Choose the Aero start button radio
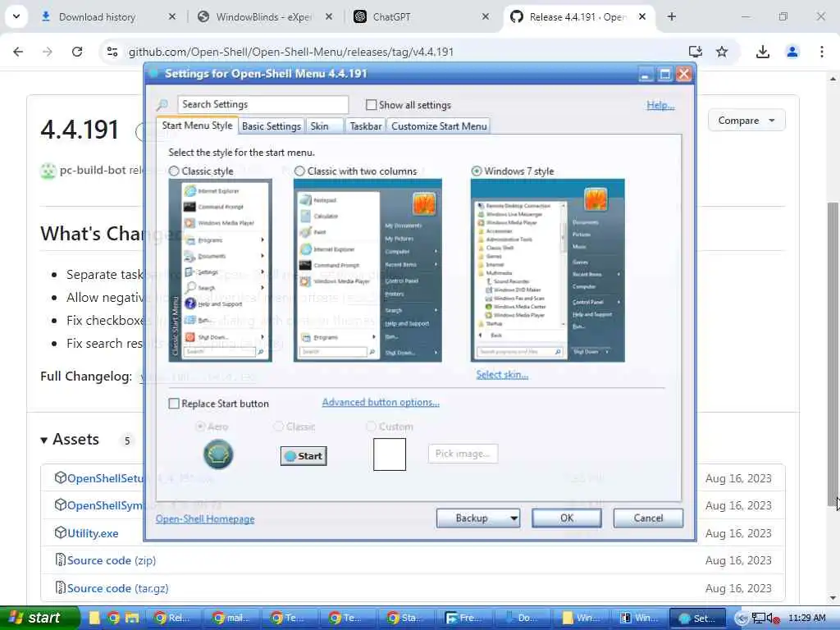Image resolution: width=840 pixels, height=630 pixels. [x=200, y=427]
